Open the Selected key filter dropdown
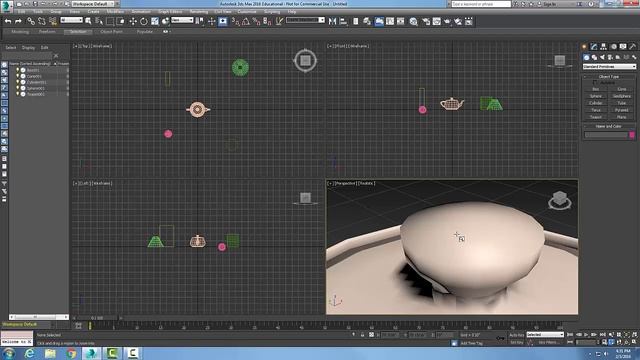This screenshot has width=640, height=360. click(545, 335)
